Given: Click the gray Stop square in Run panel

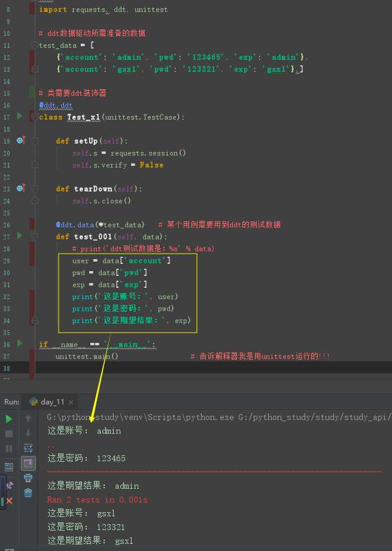Looking at the screenshot, I should tap(9, 434).
